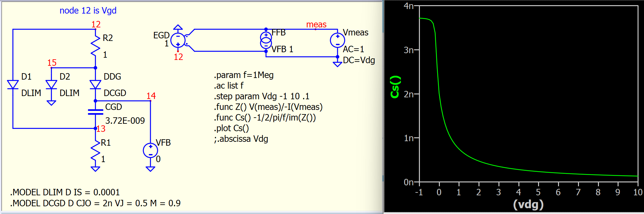Select the .ac list f directive
644x214 pixels.
(229, 86)
